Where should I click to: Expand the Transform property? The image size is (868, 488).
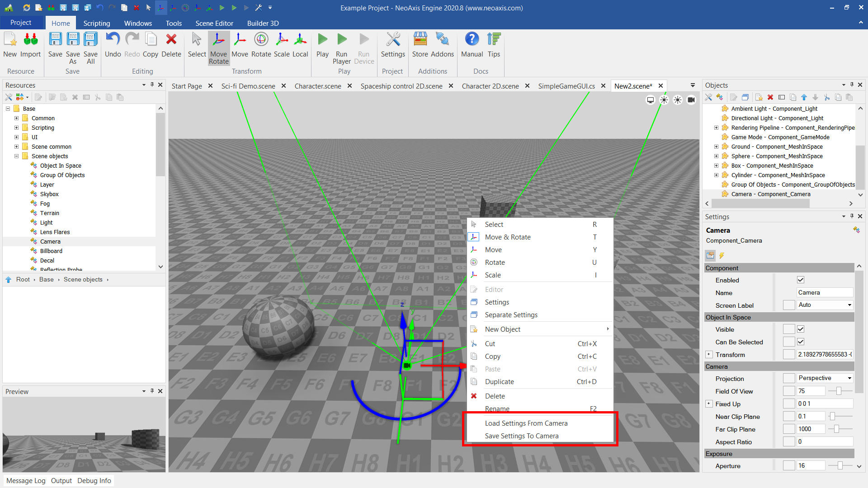click(709, 355)
